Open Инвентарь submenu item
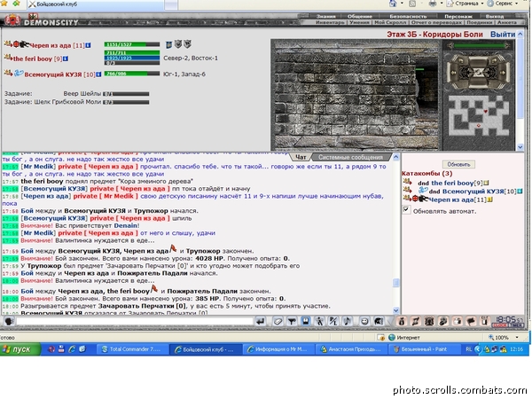 330,22
